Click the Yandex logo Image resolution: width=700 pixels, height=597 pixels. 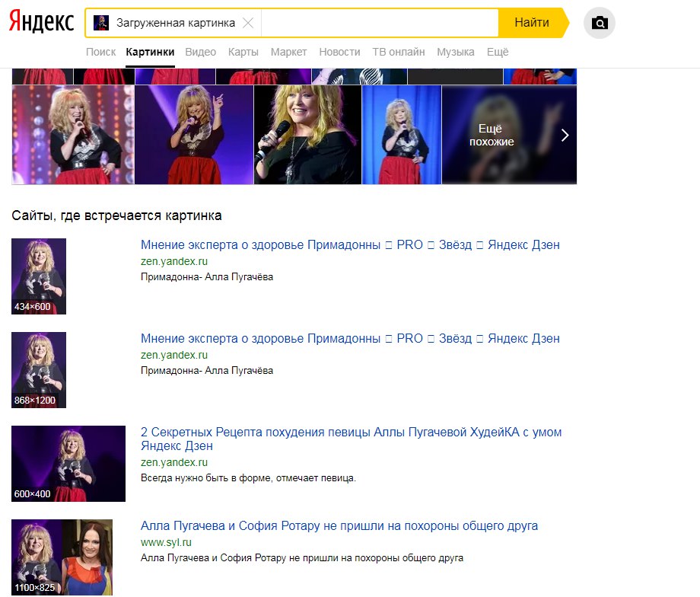[x=42, y=22]
